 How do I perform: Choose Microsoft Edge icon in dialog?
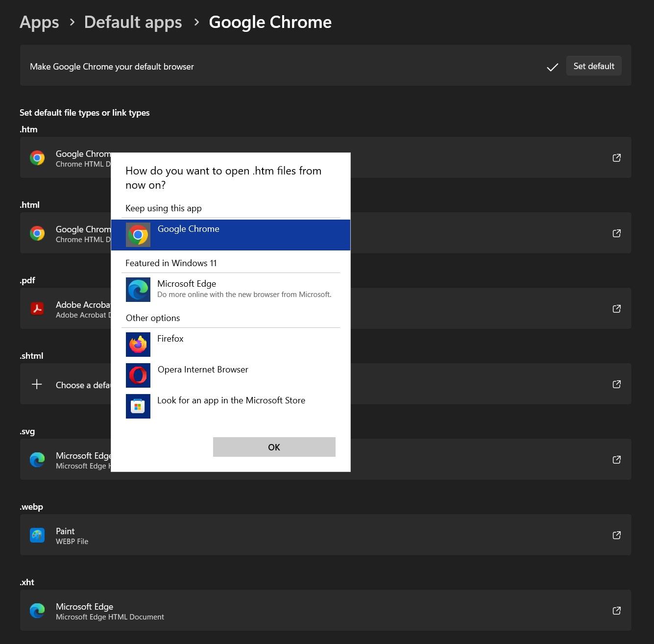(138, 290)
